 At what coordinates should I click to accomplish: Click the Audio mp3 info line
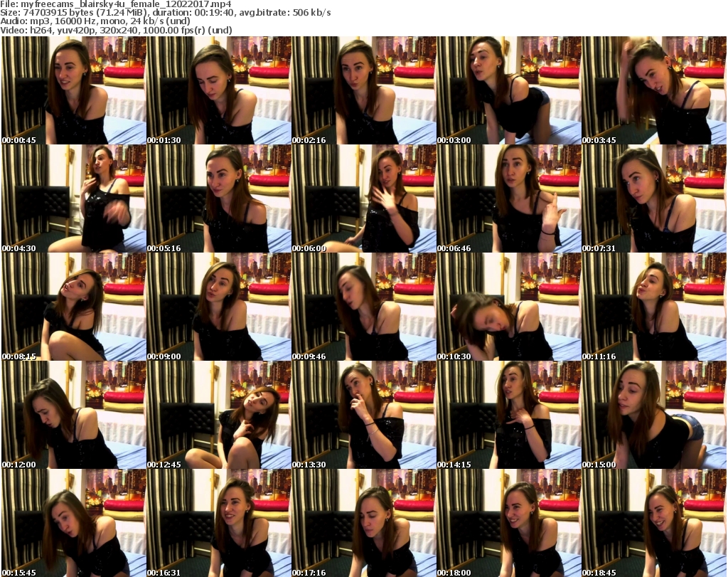pos(95,21)
